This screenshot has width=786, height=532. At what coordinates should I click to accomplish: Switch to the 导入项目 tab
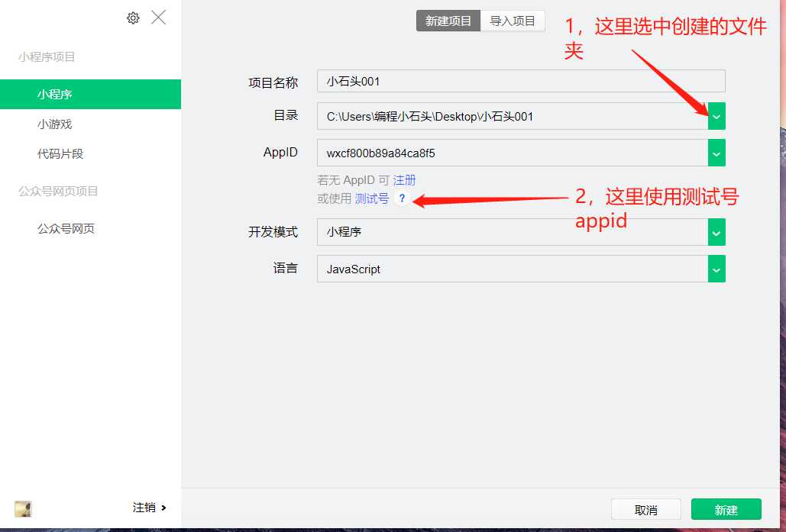pyautogui.click(x=513, y=21)
